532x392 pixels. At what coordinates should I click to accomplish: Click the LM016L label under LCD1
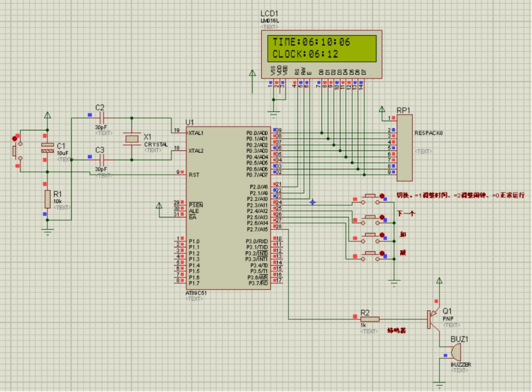coord(270,21)
